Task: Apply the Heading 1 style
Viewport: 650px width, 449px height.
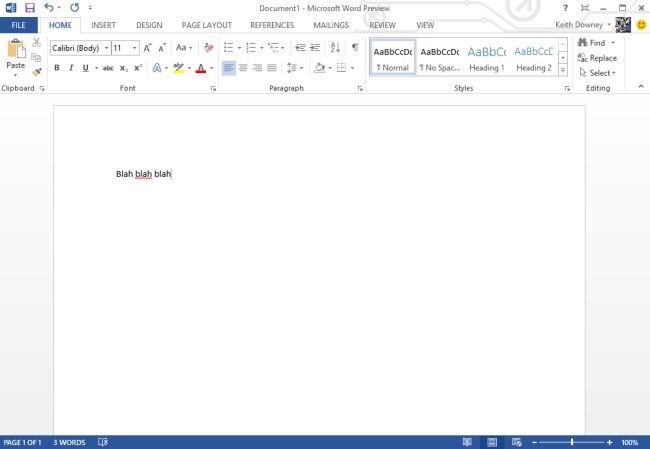Action: [487, 58]
